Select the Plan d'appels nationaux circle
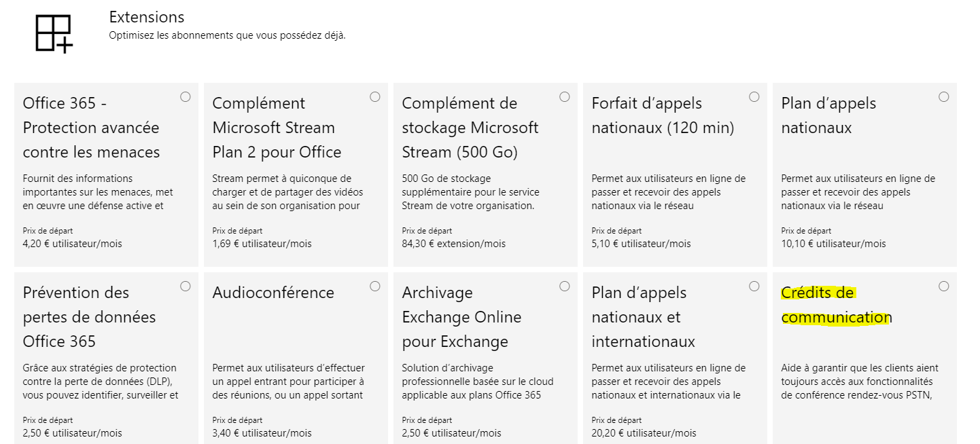The width and height of the screenshot is (980, 444). 943,97
